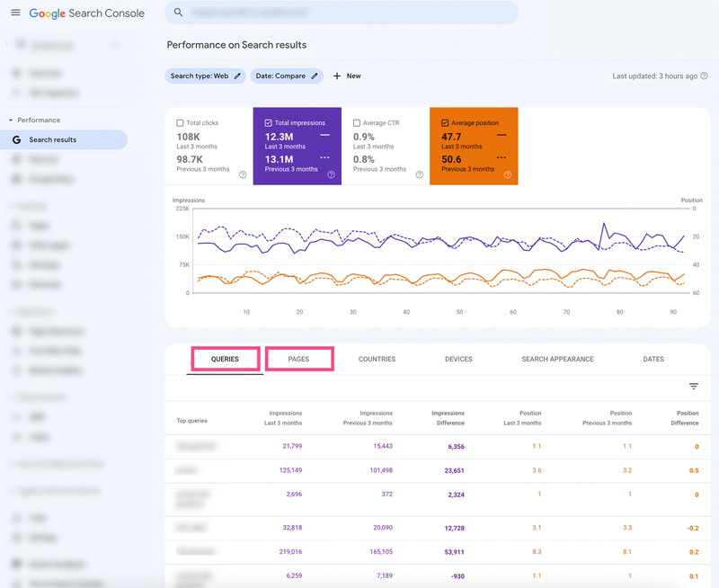Open the Search type: Web filter chip
Viewport: 719px width, 588px height.
200,76
